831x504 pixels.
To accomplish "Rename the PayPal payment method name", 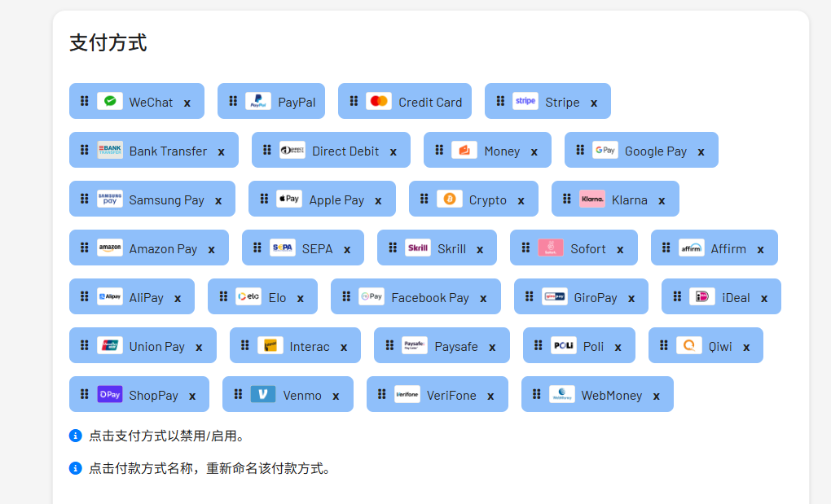I will click(297, 102).
